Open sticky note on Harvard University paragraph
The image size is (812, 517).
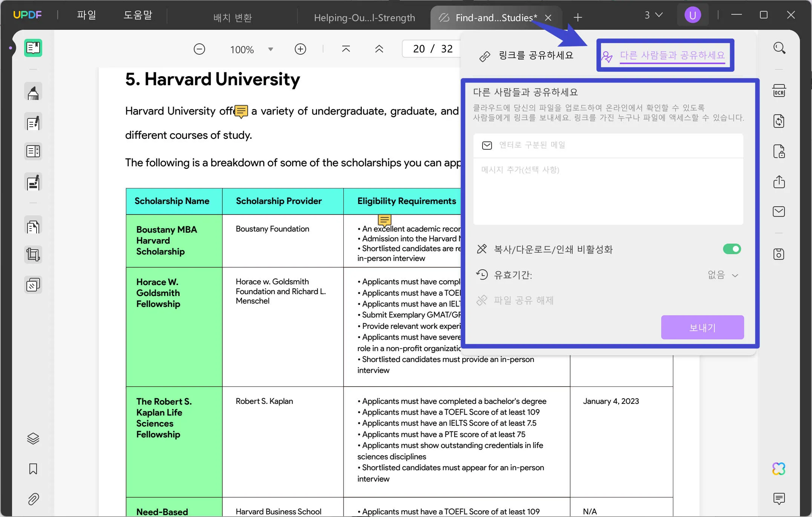pyautogui.click(x=241, y=112)
